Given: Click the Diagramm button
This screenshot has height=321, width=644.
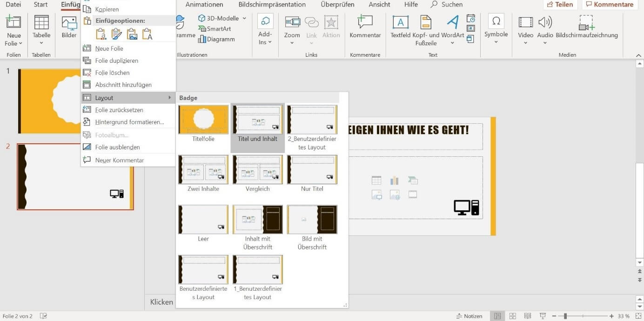Looking at the screenshot, I should pyautogui.click(x=216, y=39).
